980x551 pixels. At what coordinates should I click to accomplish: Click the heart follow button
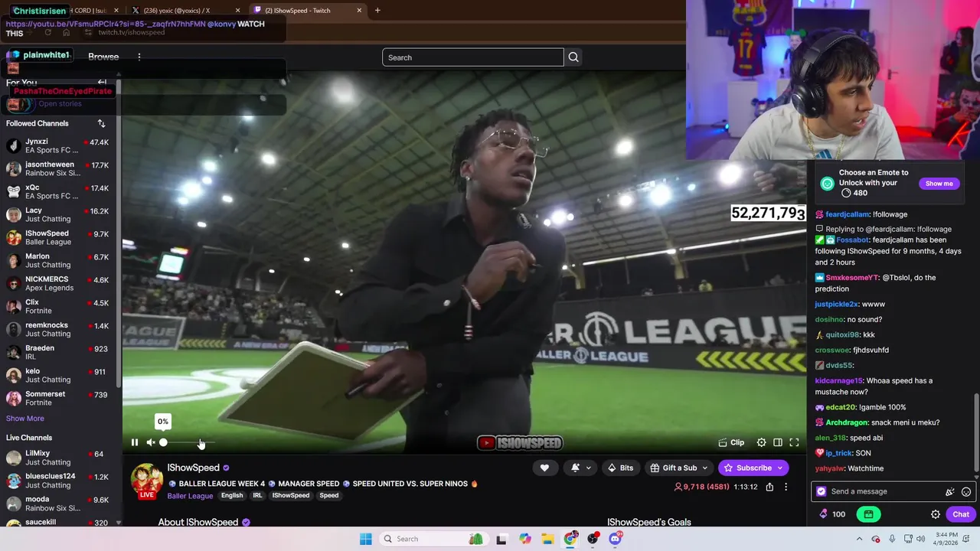pos(544,468)
